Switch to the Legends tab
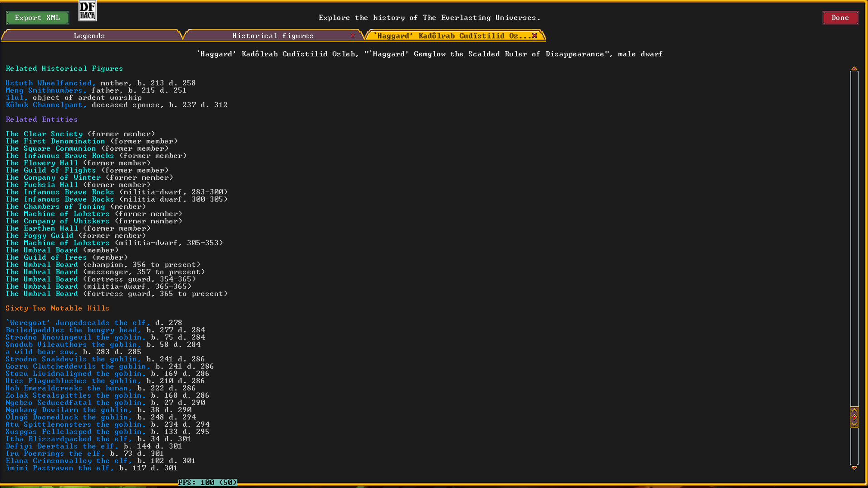Viewport: 868px width, 488px height. [x=89, y=35]
